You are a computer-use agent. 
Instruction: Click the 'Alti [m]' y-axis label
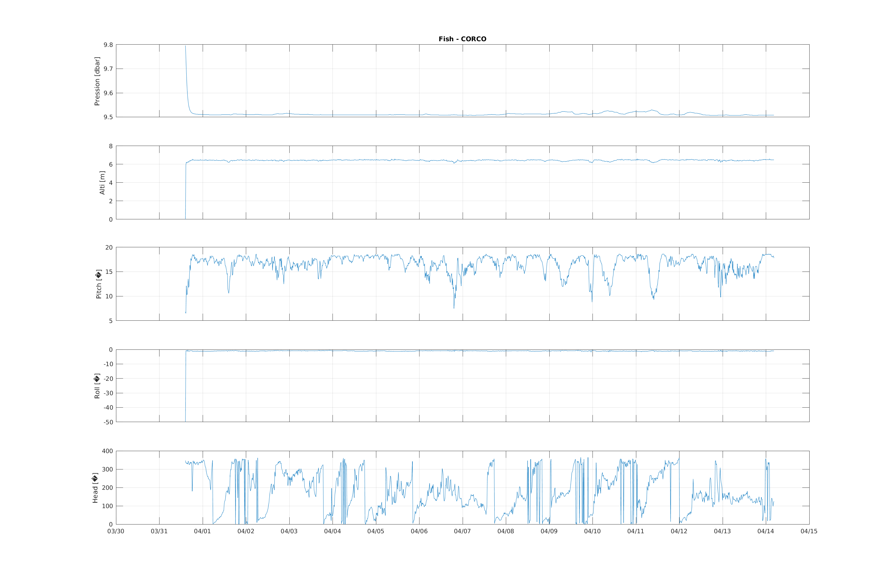[x=102, y=183]
